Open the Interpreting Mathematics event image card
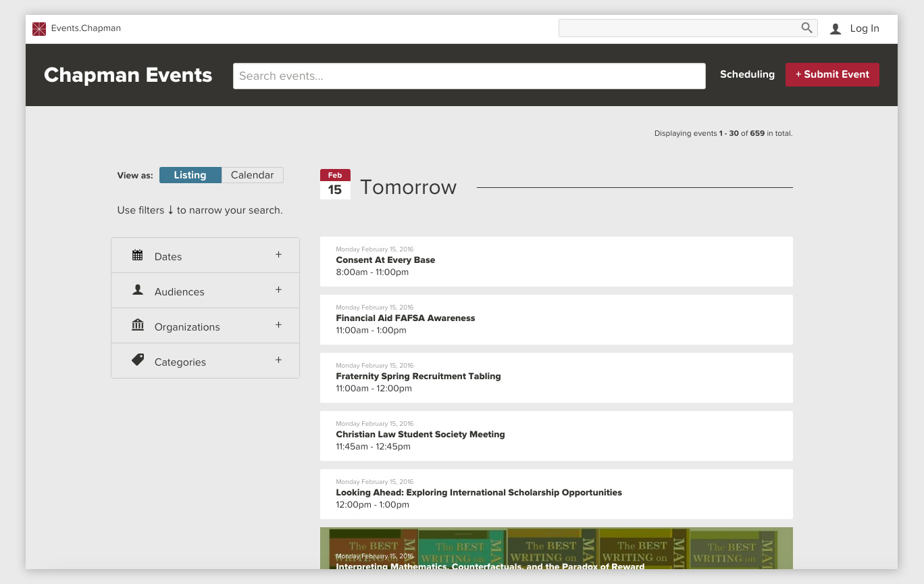924x584 pixels. 556,548
